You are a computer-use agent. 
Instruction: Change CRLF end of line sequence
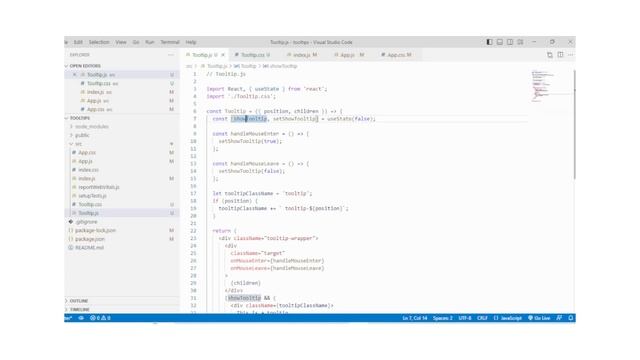pos(482,318)
